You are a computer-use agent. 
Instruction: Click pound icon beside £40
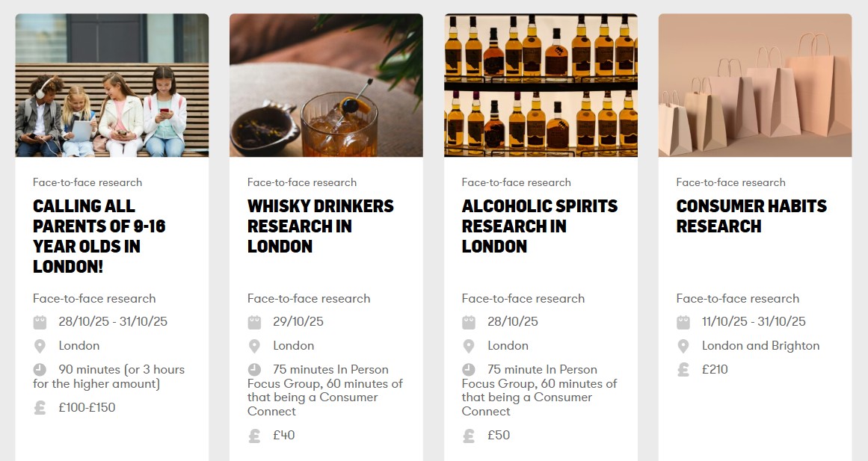(254, 435)
